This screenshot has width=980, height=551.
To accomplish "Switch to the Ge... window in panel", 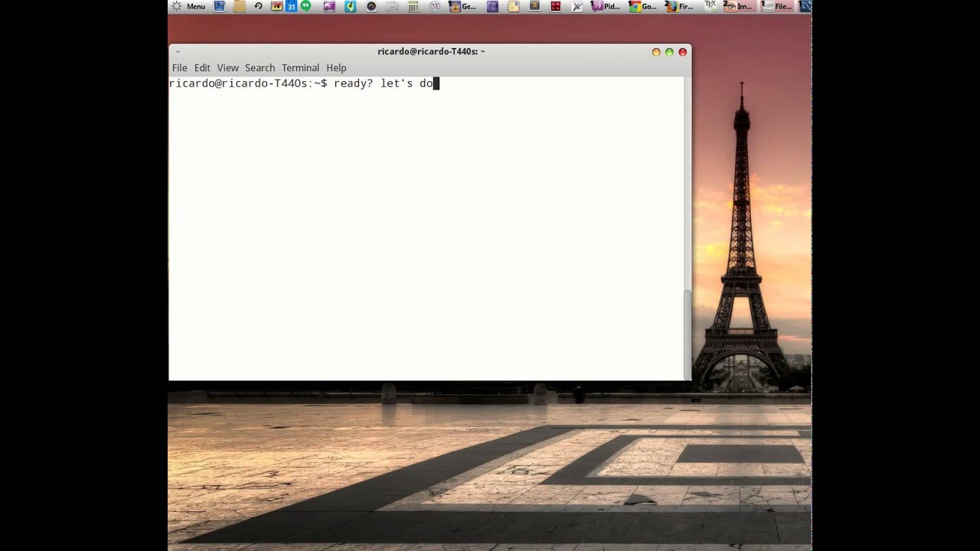I will [x=462, y=6].
